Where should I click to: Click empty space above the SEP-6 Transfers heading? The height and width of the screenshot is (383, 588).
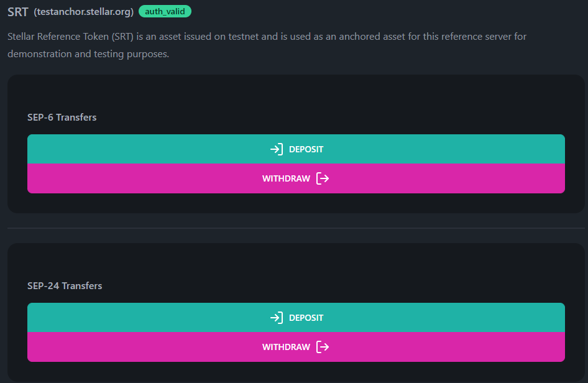pyautogui.click(x=296, y=93)
